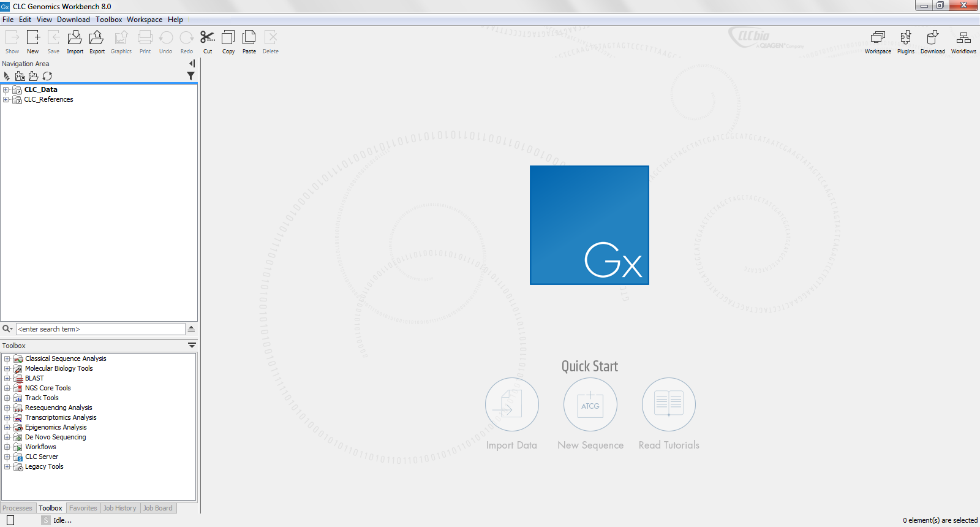The width and height of the screenshot is (980, 527).
Task: Expand Resequencing Analysis
Action: click(x=7, y=408)
